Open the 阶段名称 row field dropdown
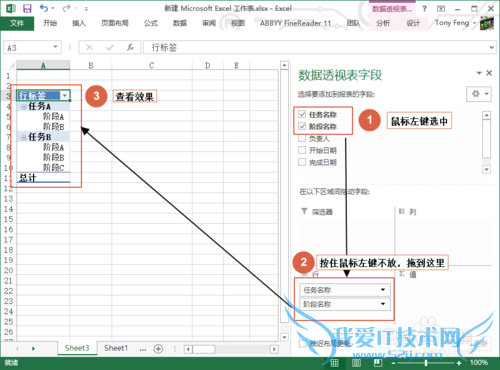Screen dimensions: 500x370 pyautogui.click(x=383, y=304)
